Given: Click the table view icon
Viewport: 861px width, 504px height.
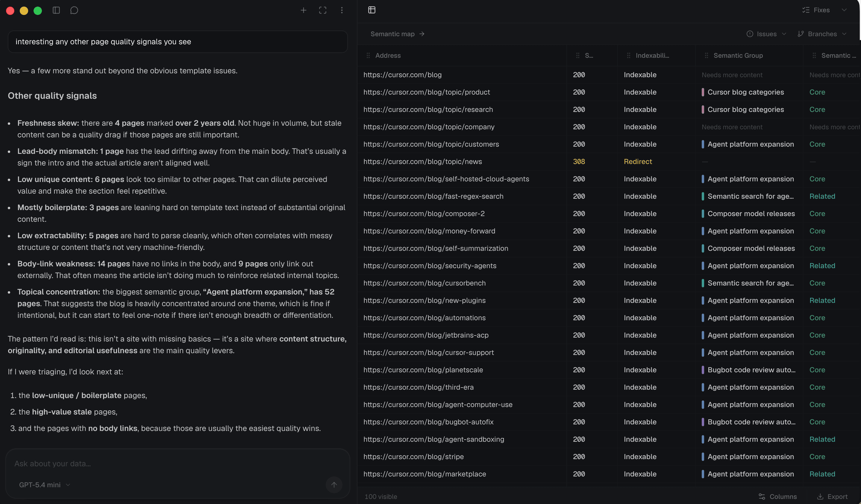Looking at the screenshot, I should point(372,10).
